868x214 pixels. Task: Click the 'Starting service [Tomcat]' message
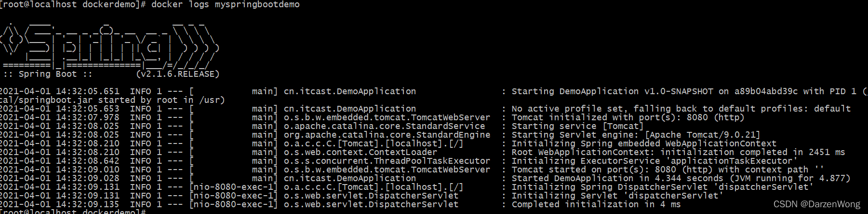point(577,126)
